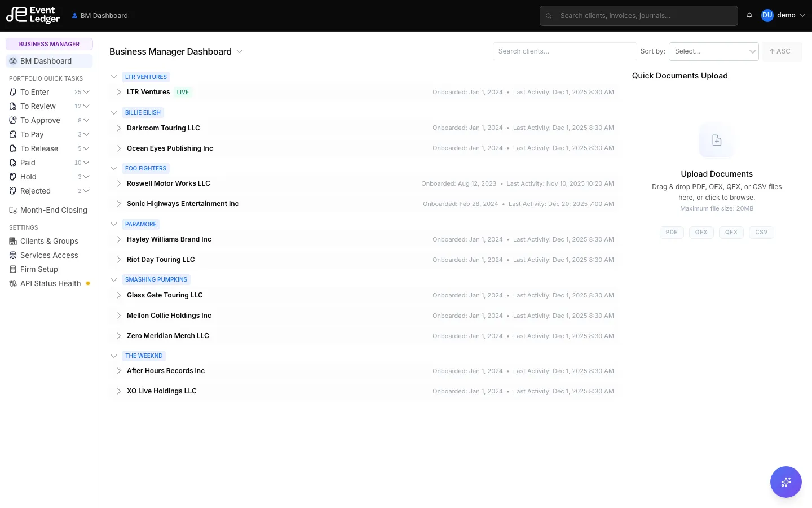Click the BUSINESS MANAGER role badge
The width and height of the screenshot is (812, 508).
[x=49, y=44]
